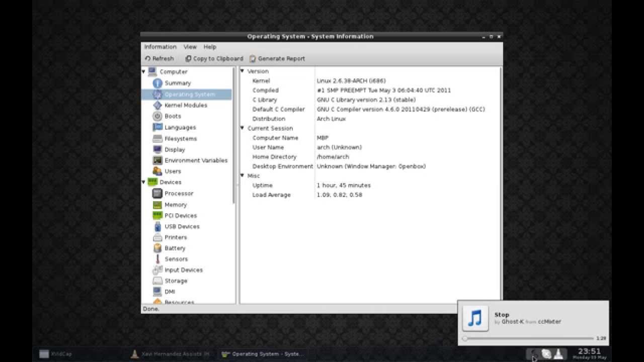Click the VLC cone tray icon
Viewport: 644px width, 362px height.
(x=558, y=354)
